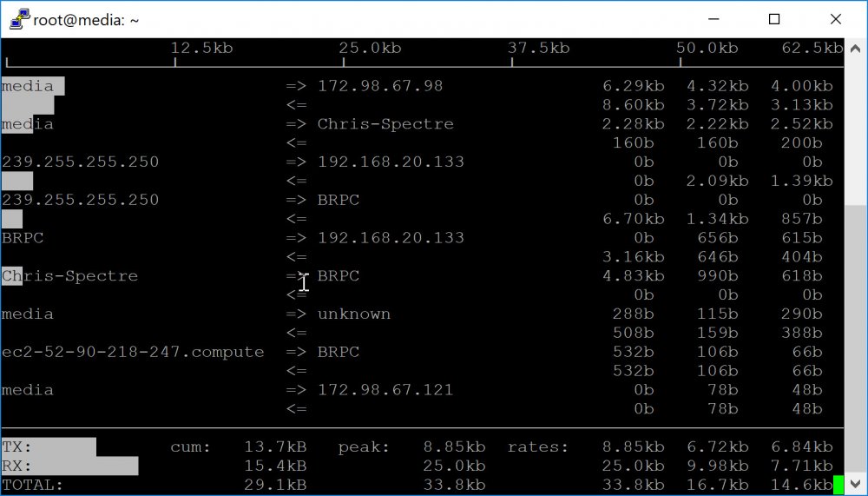Click the 3.72kb rate value

coord(718,105)
